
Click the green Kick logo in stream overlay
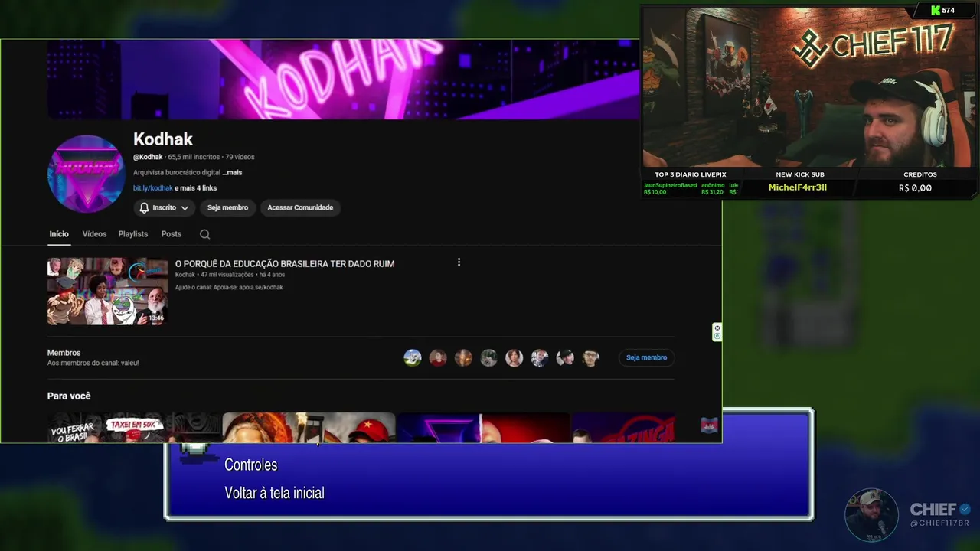[x=936, y=10]
